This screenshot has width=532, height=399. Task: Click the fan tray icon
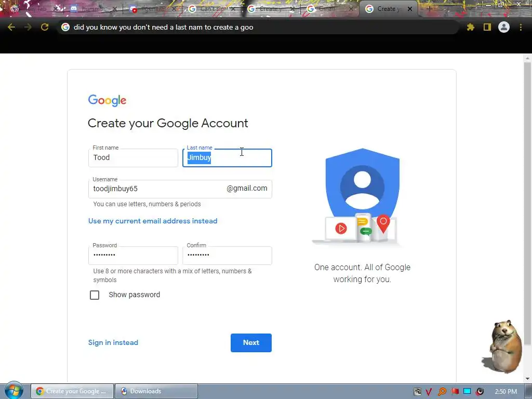click(x=417, y=392)
